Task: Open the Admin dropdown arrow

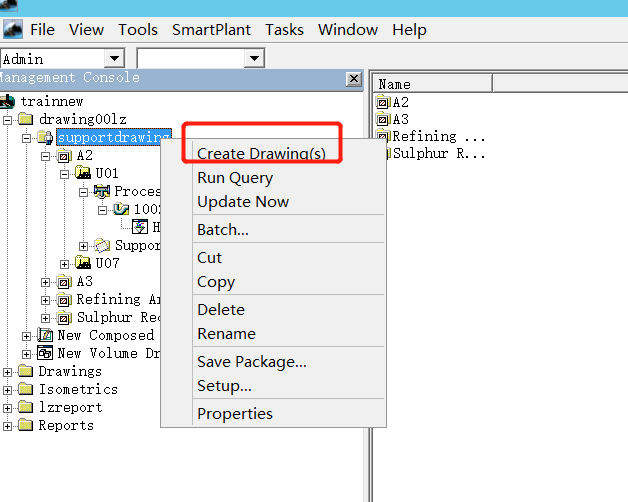Action: [114, 58]
